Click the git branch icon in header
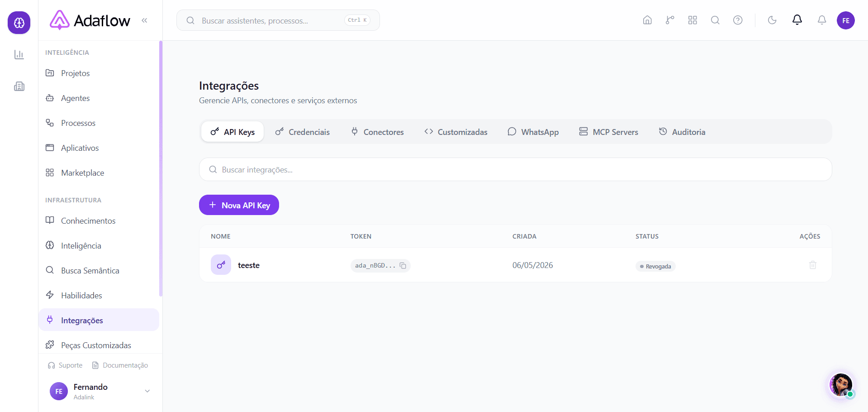Image resolution: width=868 pixels, height=412 pixels. pyautogui.click(x=670, y=20)
